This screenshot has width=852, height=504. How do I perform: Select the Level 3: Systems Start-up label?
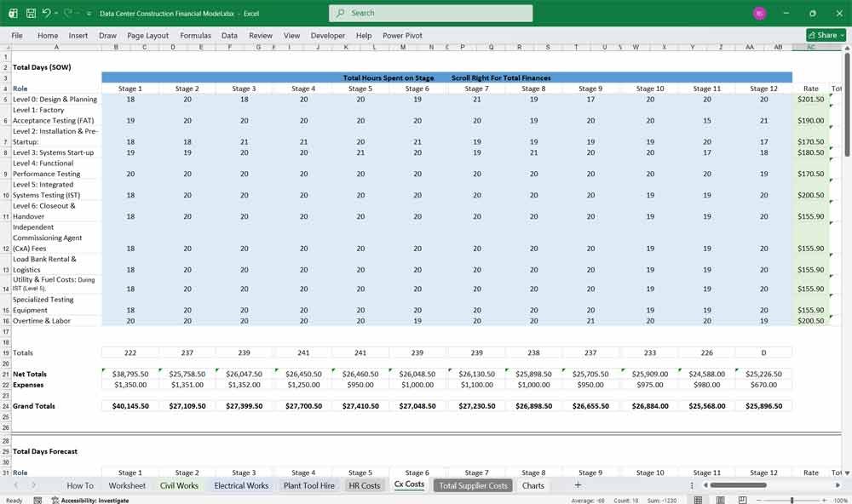[x=53, y=152]
